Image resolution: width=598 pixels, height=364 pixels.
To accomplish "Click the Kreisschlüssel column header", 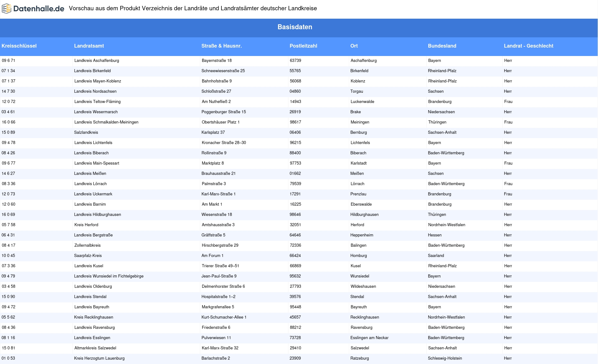I will pyautogui.click(x=19, y=46).
